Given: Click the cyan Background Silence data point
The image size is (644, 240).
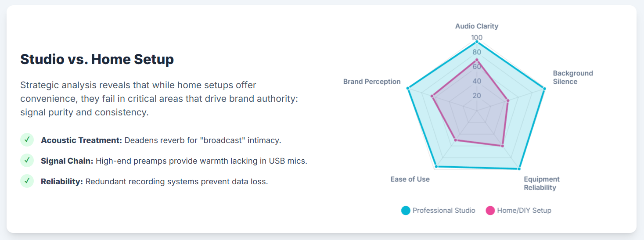Looking at the screenshot, I should click(x=544, y=89).
